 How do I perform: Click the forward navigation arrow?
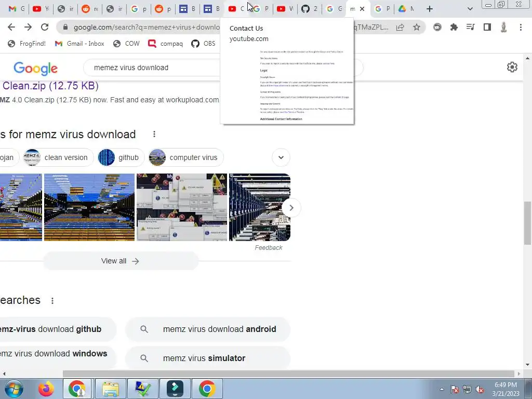[28, 27]
